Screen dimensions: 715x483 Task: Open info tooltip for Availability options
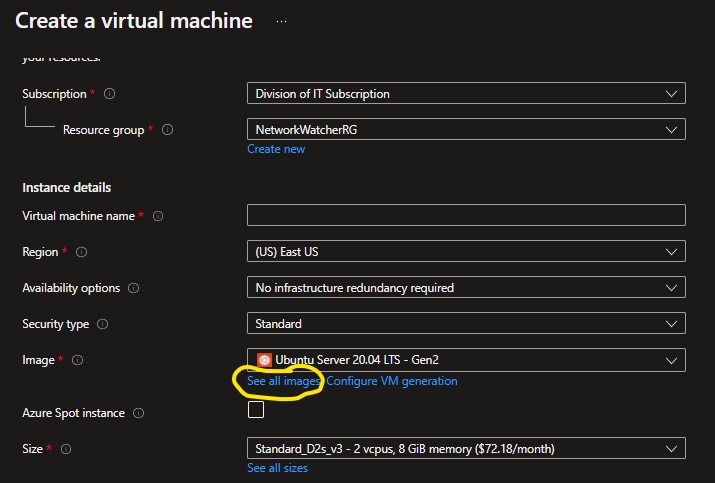(133, 288)
